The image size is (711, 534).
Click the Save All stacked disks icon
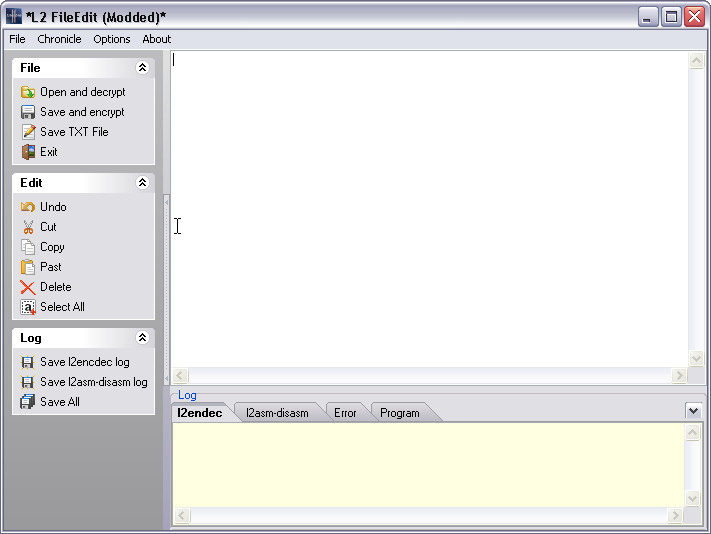pyautogui.click(x=28, y=402)
